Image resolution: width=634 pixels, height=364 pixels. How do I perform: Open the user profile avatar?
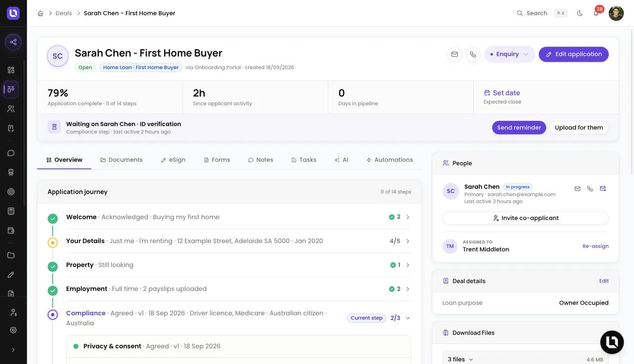coord(616,13)
